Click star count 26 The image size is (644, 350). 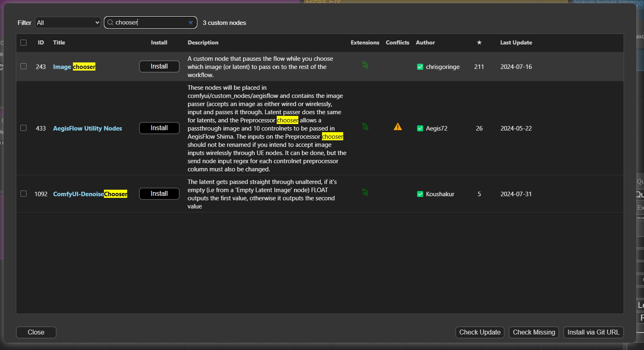click(479, 128)
